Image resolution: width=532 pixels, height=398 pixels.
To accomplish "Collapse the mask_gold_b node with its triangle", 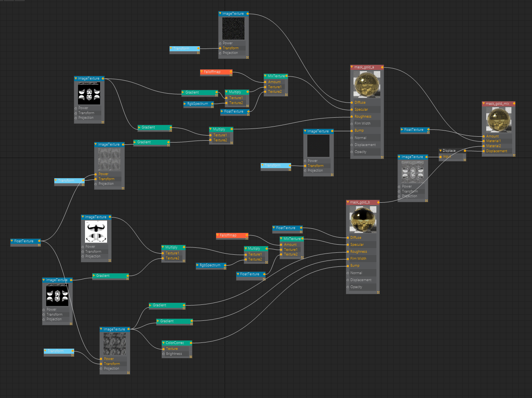I will [348, 202].
